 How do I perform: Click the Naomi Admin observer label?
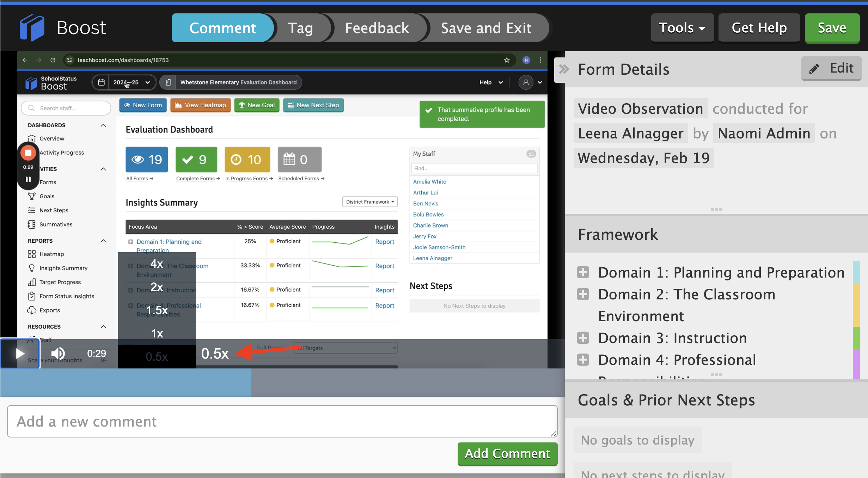(x=764, y=133)
